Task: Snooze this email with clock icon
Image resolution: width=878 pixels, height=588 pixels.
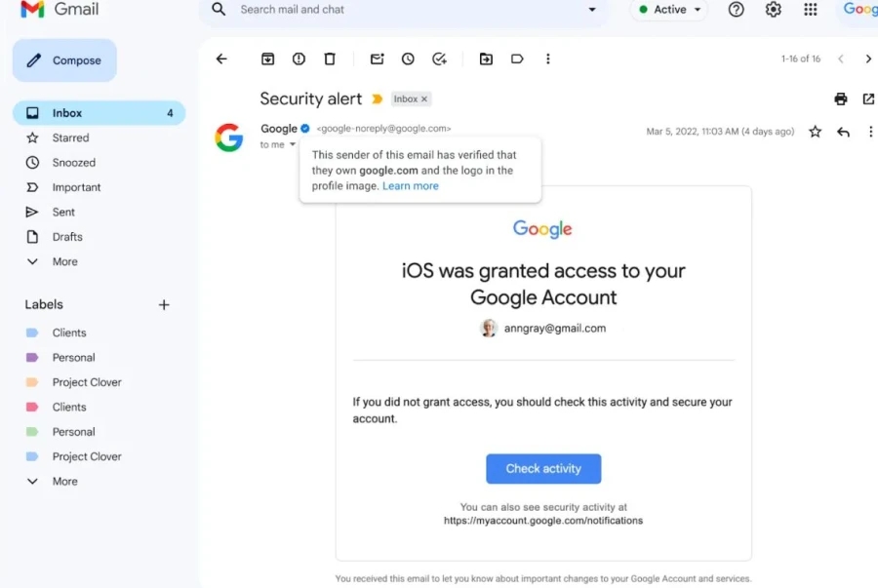Action: pos(408,59)
